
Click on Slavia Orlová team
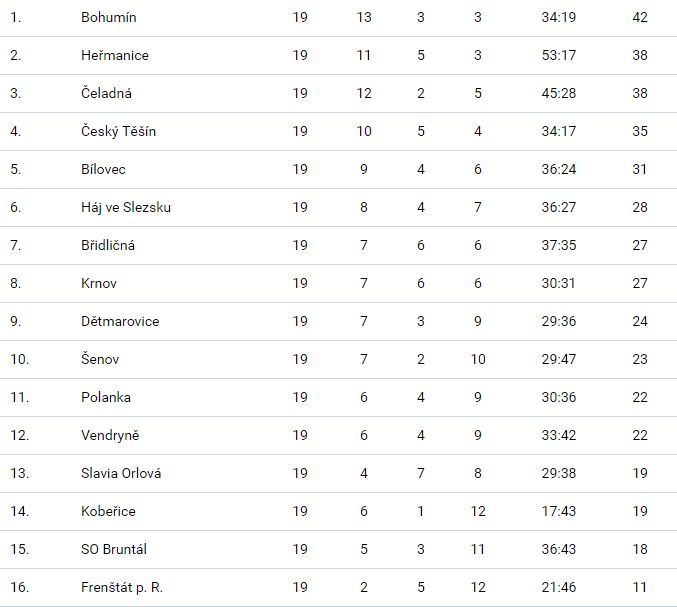[121, 474]
